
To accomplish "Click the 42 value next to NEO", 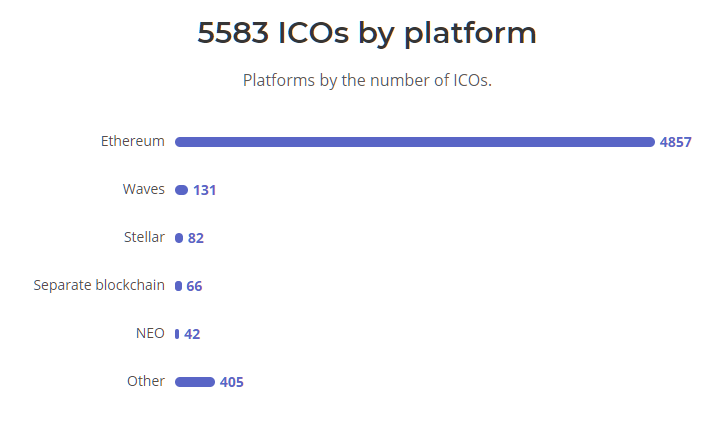I will (192, 334).
